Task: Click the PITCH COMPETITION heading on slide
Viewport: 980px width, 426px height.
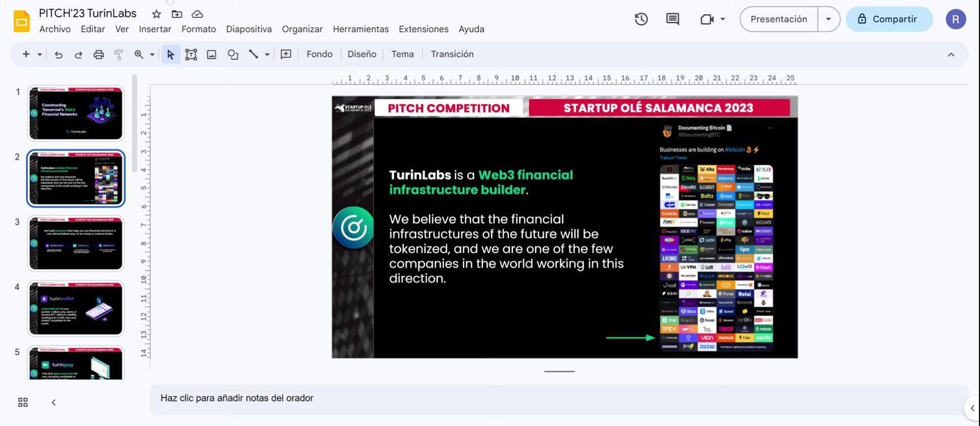Action: coord(449,108)
